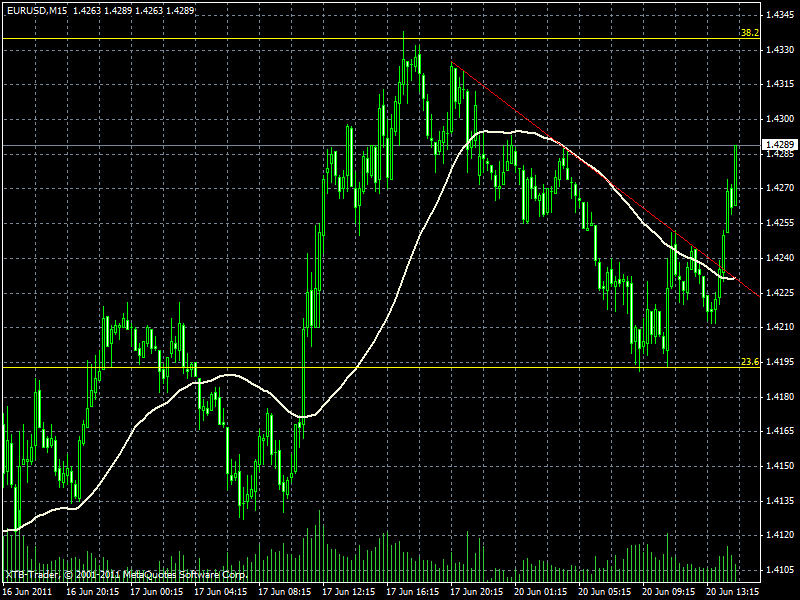Click the 1.4210 price axis label
800x600 pixels.
coord(780,327)
